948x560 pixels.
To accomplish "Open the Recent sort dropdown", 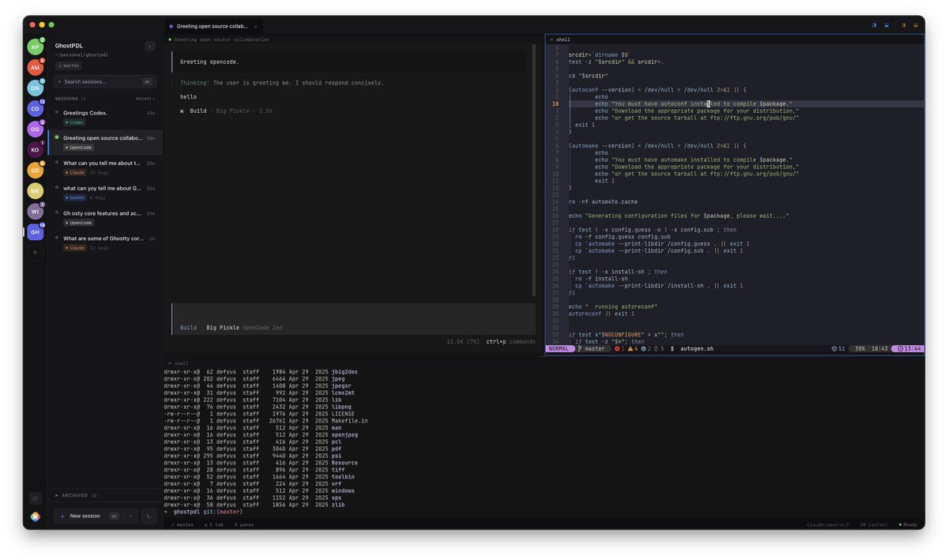I will point(145,99).
